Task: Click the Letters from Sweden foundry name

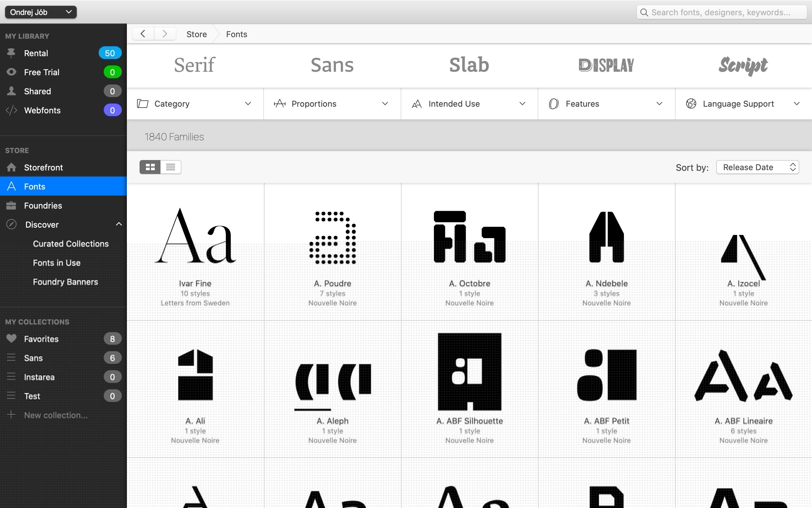Action: (195, 303)
